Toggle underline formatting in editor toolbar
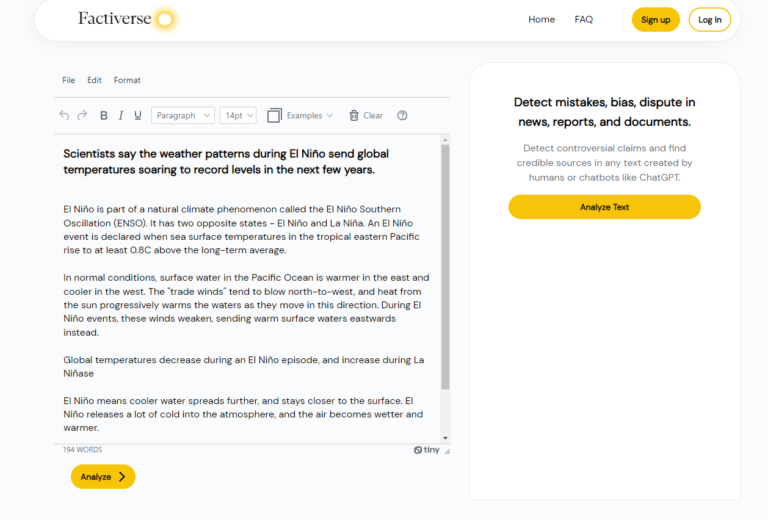 138,116
